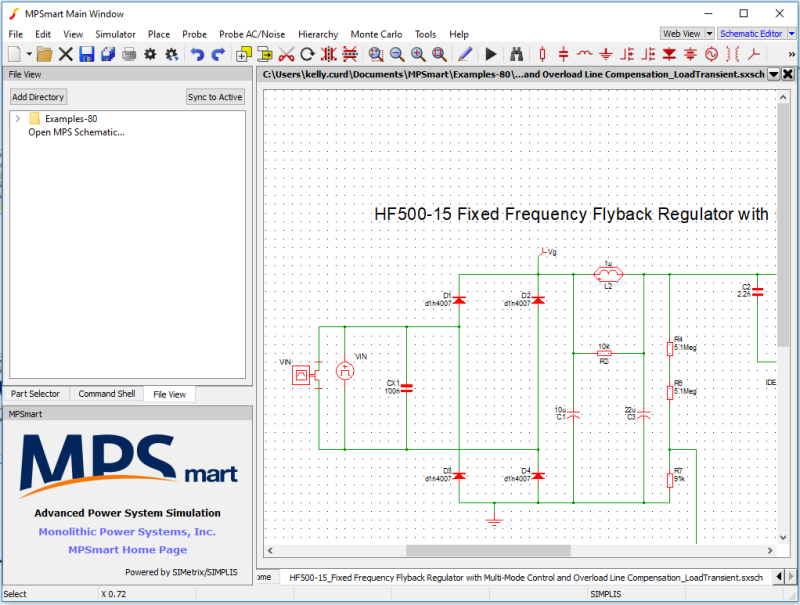Switch to the Part Selector tab
Viewport: 800px width, 605px height.
pyautogui.click(x=35, y=394)
